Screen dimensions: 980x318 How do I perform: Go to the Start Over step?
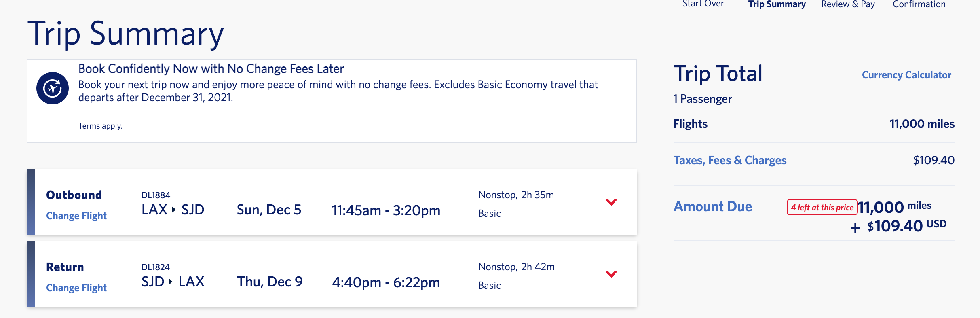pos(703,4)
